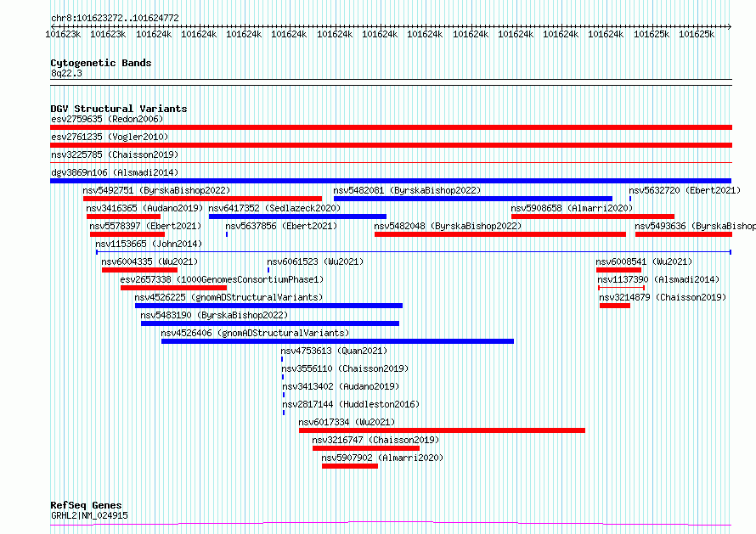Open esv2657338 (1000GenomesConsortiumPhase1) label

222,279
